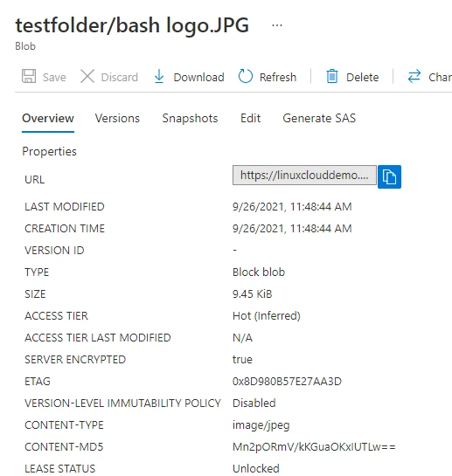The width and height of the screenshot is (452, 476).
Task: Click the Properties heading
Action: point(49,151)
